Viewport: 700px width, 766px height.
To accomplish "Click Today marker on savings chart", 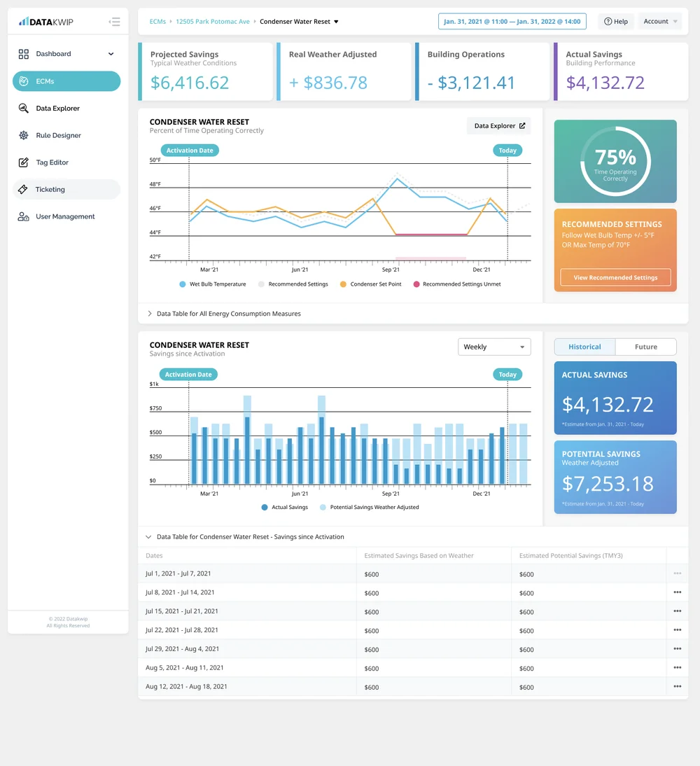I will click(507, 375).
